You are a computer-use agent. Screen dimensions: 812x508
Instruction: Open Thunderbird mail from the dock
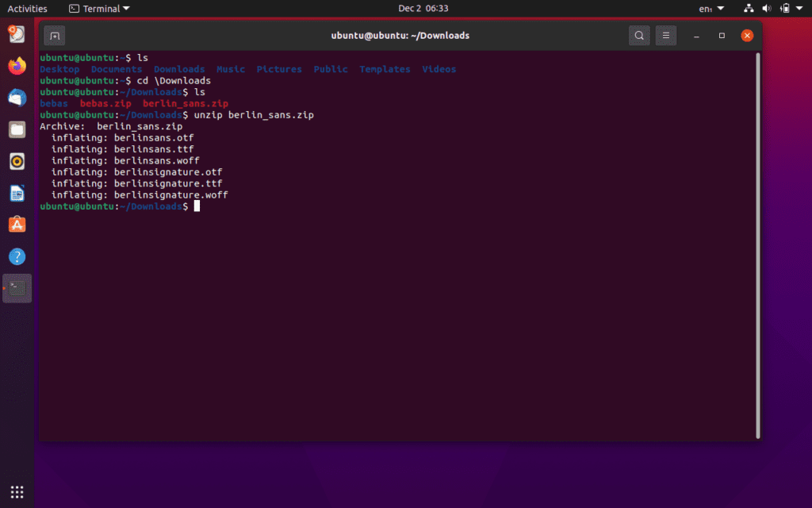click(17, 98)
